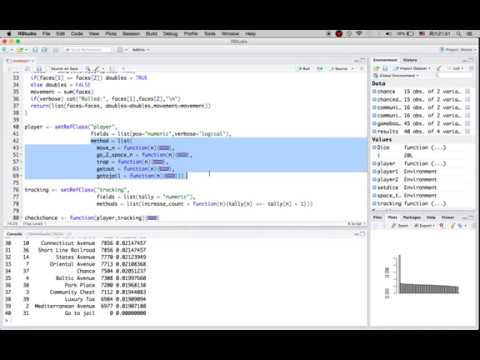
Task: Click the Environment search field
Action: point(455,76)
